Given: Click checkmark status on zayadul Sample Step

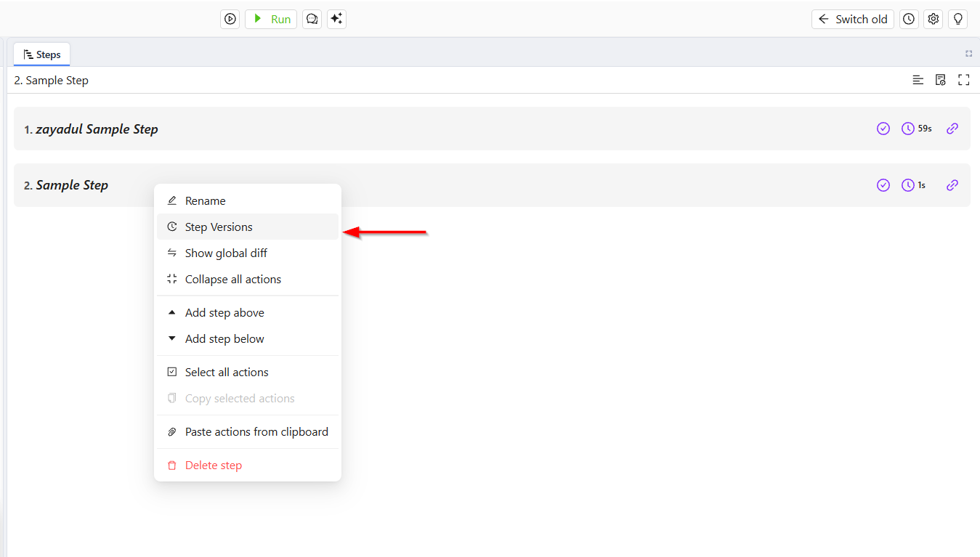Looking at the screenshot, I should pyautogui.click(x=883, y=129).
